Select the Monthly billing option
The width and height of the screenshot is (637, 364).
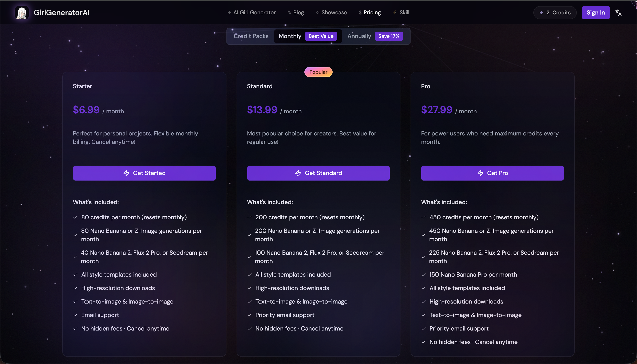point(290,36)
